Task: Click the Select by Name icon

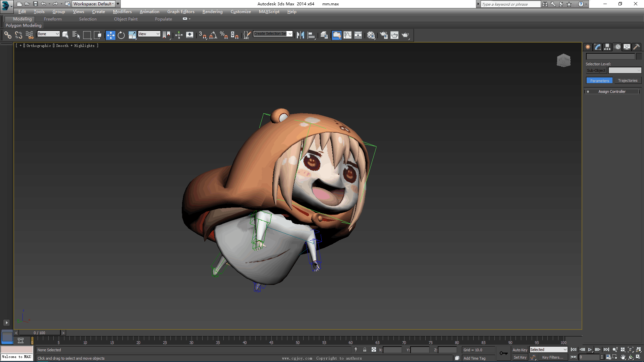Action: [76, 35]
